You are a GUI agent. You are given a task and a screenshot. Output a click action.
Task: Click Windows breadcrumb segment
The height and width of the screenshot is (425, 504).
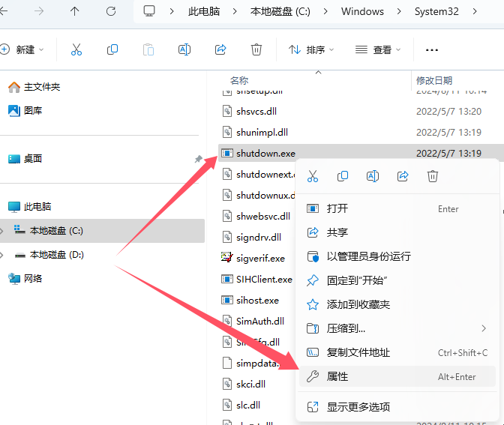(362, 11)
